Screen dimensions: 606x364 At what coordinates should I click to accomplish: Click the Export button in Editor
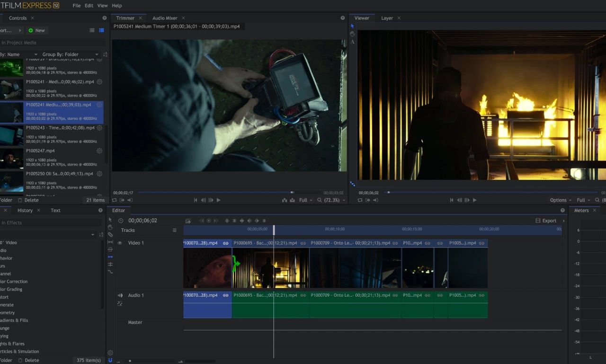546,221
